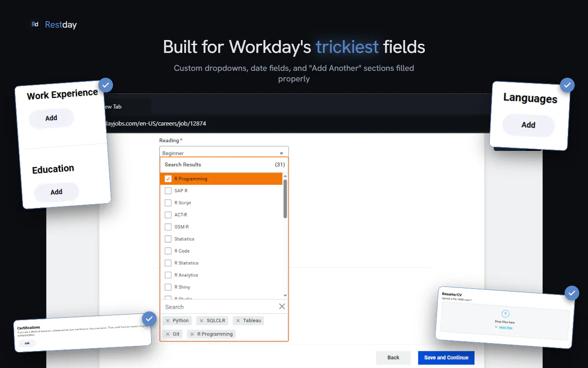
Task: Open the Select files link
Action: [506, 328]
